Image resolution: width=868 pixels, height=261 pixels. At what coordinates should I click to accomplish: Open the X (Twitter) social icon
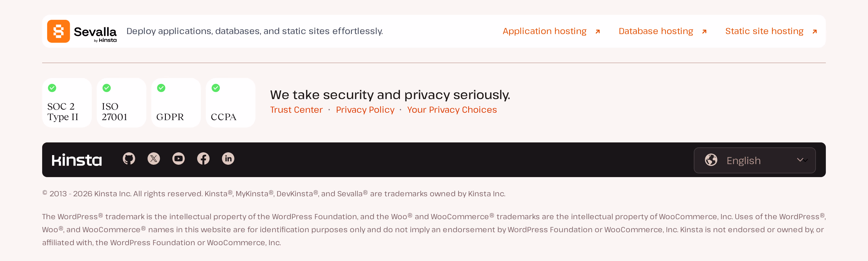pos(154,159)
